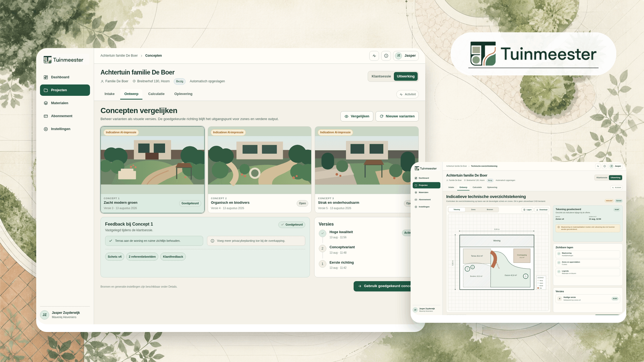Click the Open badge on Concept 2 card
Image resolution: width=644 pixels, height=362 pixels.
(302, 203)
